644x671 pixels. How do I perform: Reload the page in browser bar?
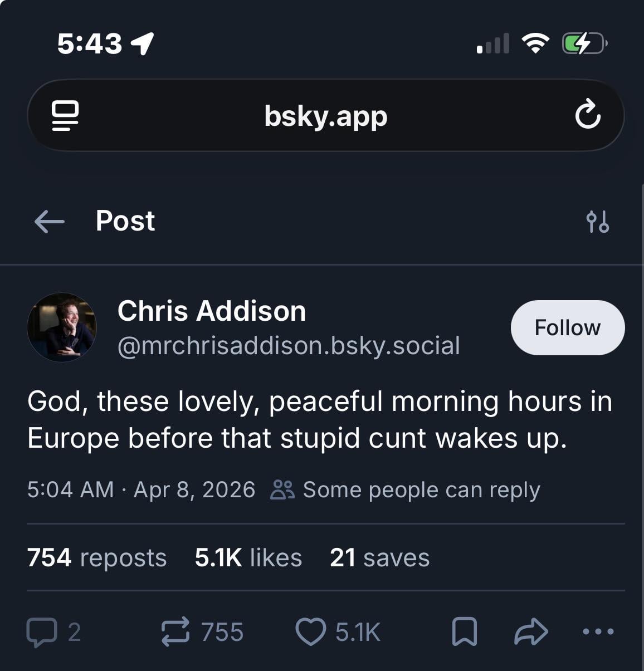588,115
